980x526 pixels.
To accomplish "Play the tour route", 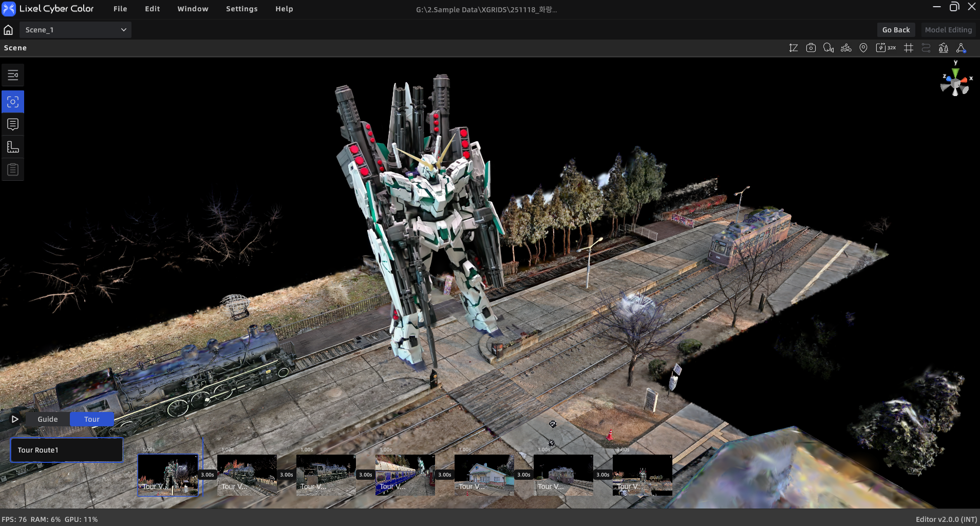I will tap(15, 419).
